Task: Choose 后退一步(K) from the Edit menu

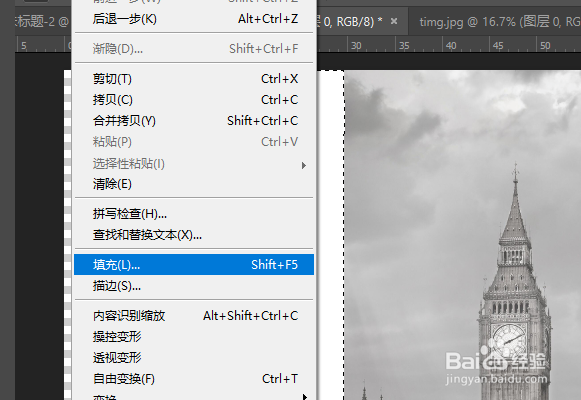Action: click(194, 19)
